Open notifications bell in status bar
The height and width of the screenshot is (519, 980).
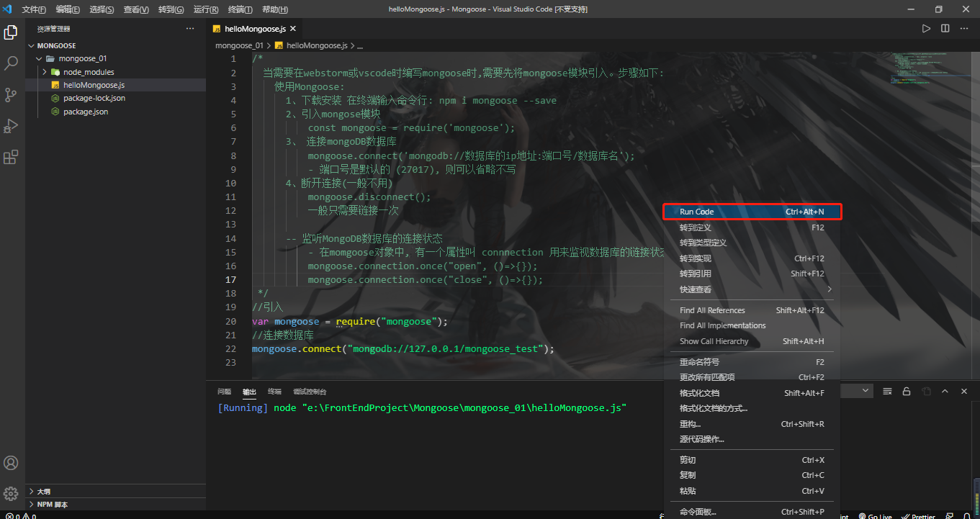[967, 515]
